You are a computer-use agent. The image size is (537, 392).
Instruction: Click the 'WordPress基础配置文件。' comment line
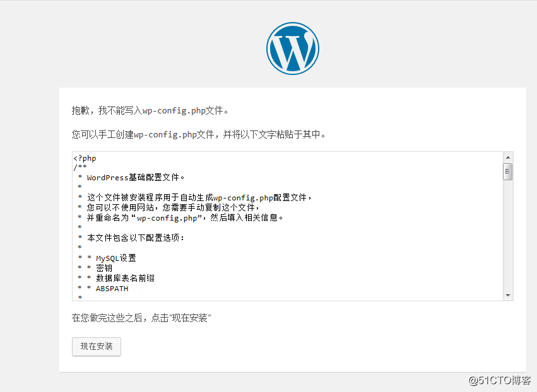(136, 178)
